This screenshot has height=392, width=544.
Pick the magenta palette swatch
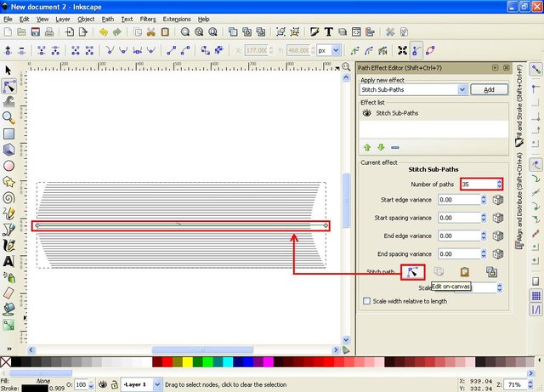[x=269, y=362]
